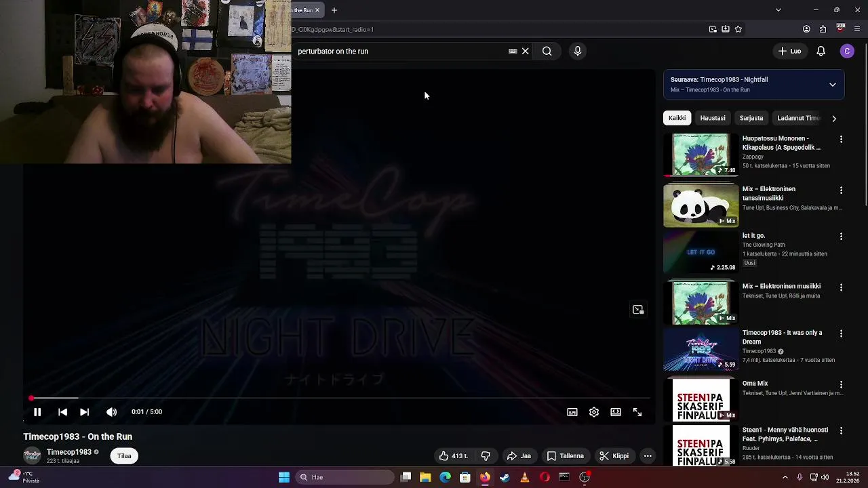
Task: Open the Luo create menu
Action: pos(789,51)
